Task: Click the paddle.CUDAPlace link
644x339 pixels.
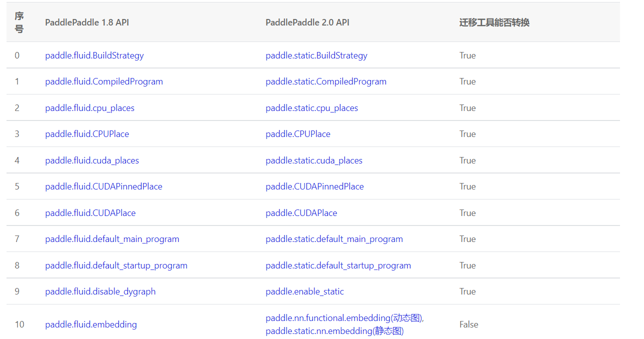Action: (301, 212)
